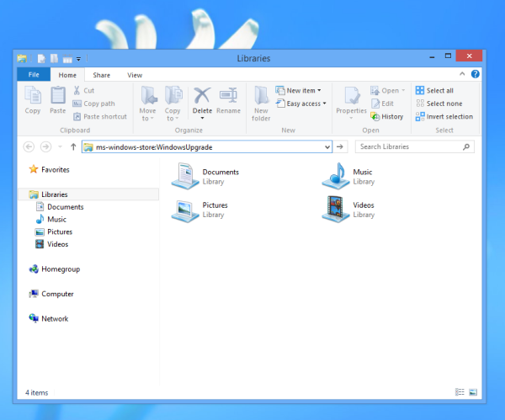The width and height of the screenshot is (505, 420).
Task: Open the recent locations dropdown arrow
Action: coord(60,146)
